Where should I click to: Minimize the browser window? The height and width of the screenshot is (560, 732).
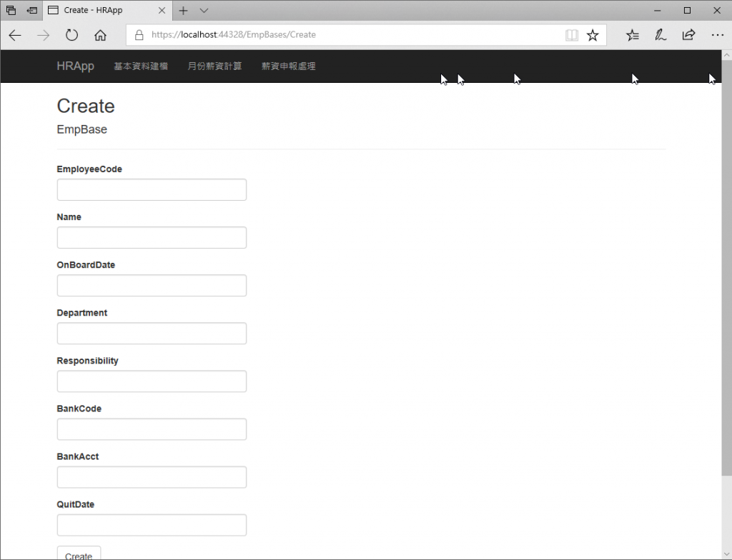pos(658,10)
